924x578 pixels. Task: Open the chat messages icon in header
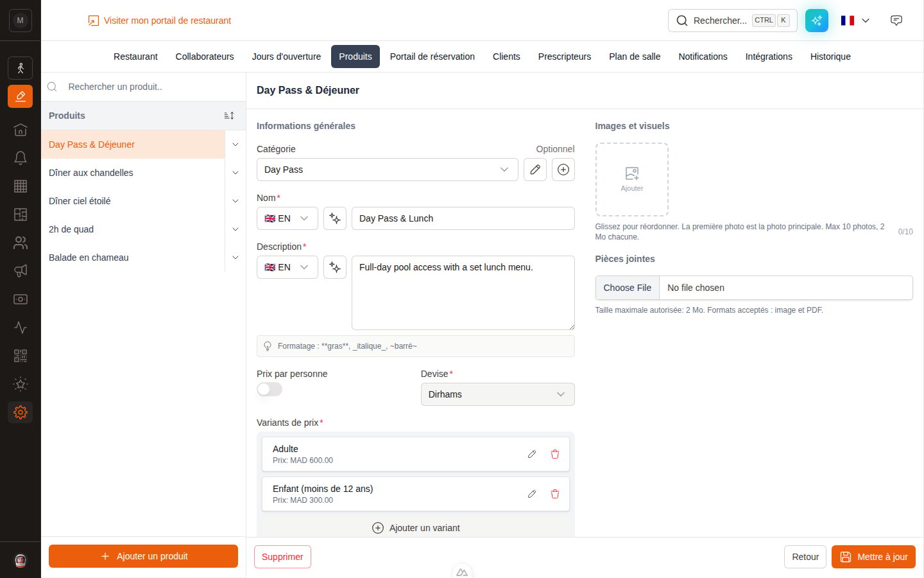(896, 21)
